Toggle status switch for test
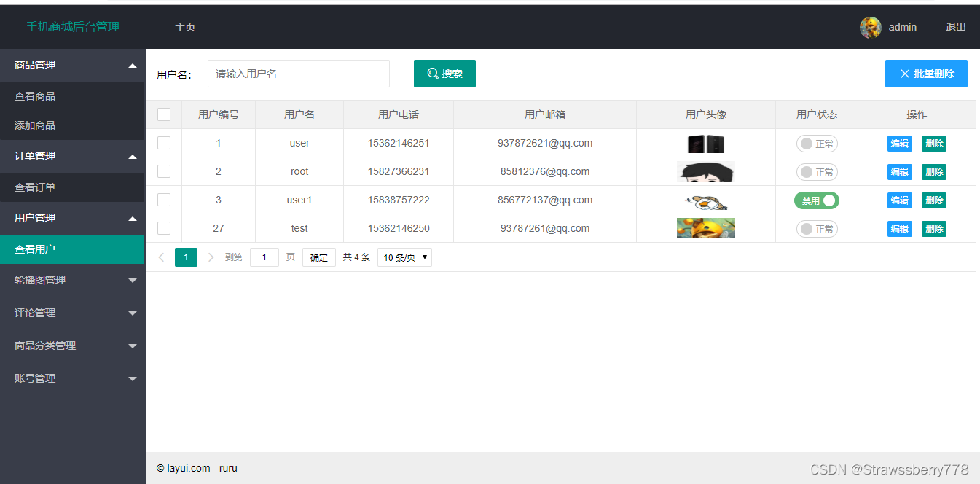The width and height of the screenshot is (980, 484). (x=817, y=229)
